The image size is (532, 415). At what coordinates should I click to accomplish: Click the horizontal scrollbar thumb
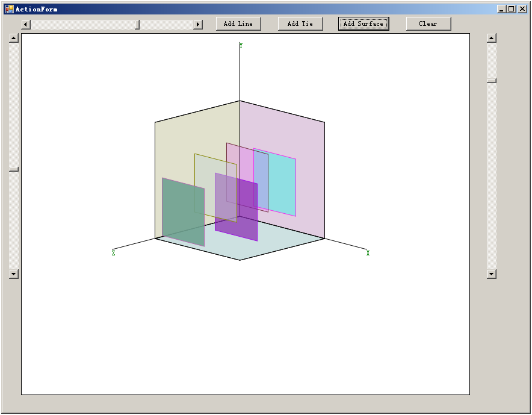(137, 25)
